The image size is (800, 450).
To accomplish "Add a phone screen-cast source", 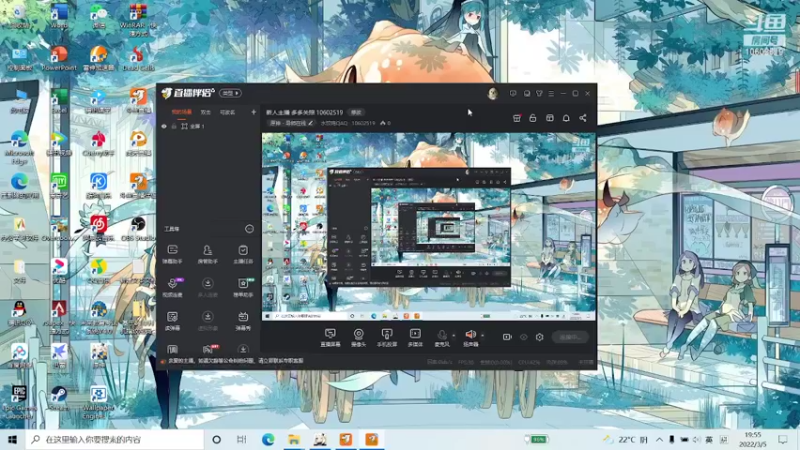I will tap(387, 337).
